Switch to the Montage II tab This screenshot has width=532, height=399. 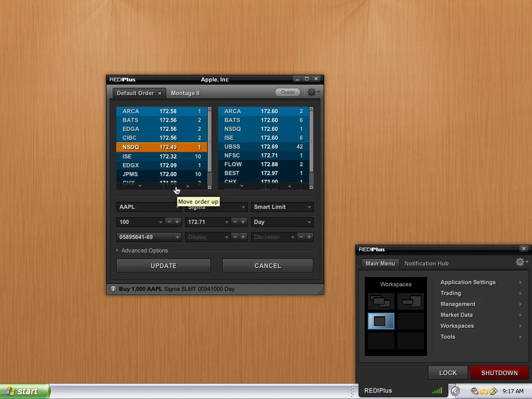[x=185, y=93]
